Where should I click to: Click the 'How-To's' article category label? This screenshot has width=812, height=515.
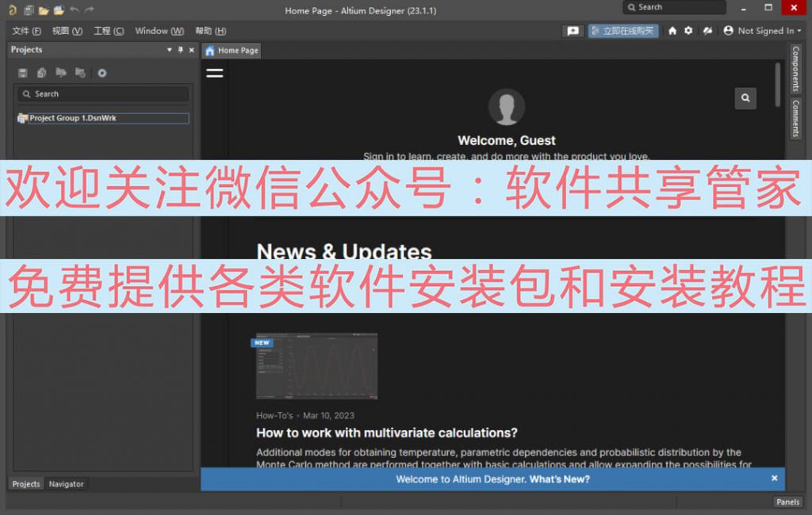[x=274, y=416]
